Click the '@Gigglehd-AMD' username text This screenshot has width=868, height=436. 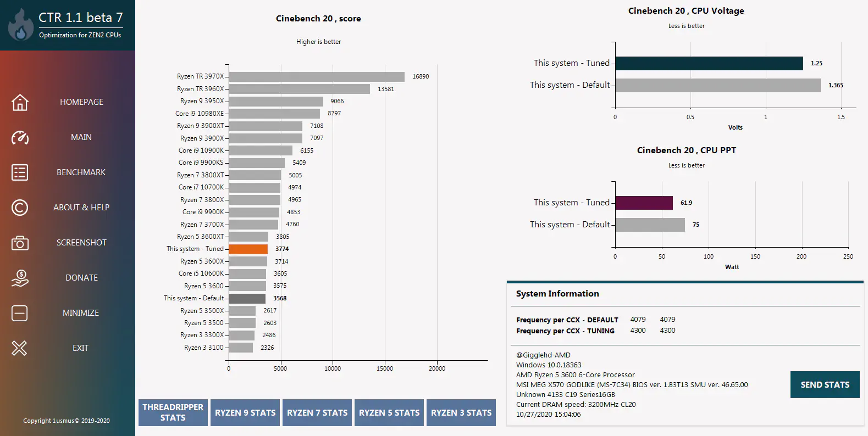pos(543,355)
